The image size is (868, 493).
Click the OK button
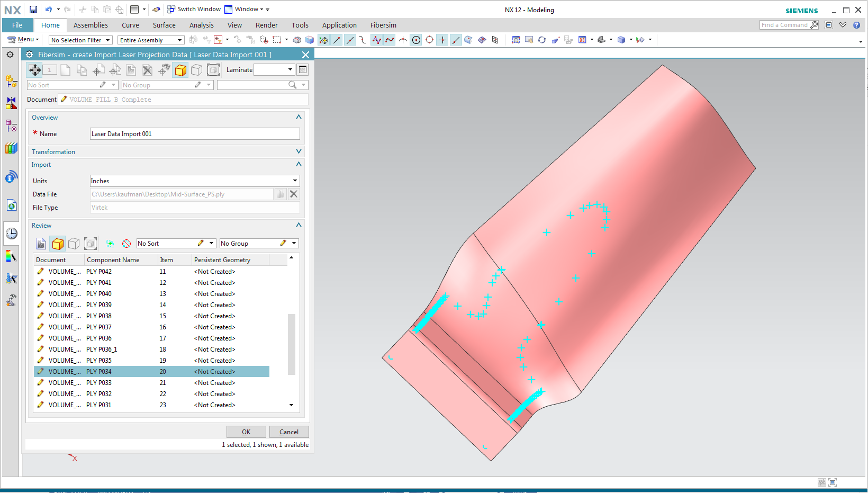246,432
